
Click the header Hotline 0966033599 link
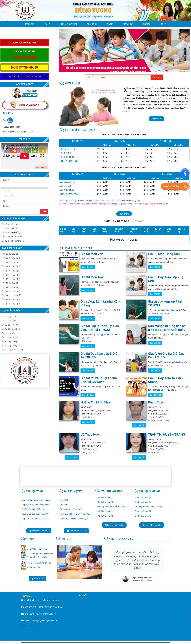point(153,10)
